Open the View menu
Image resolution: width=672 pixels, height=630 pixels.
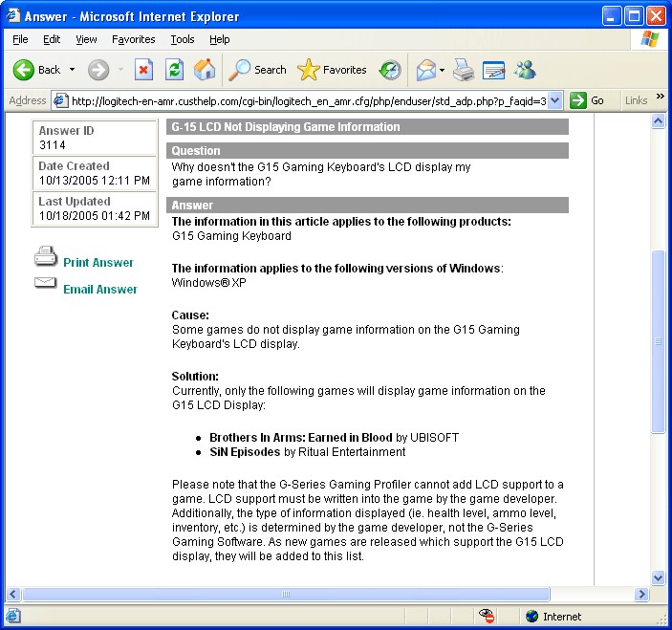tap(87, 39)
